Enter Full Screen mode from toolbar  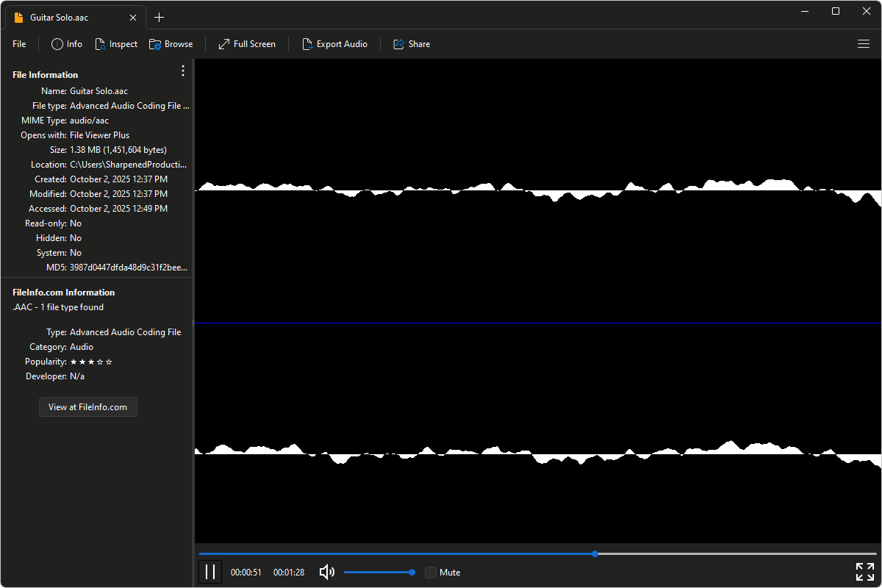pos(224,44)
